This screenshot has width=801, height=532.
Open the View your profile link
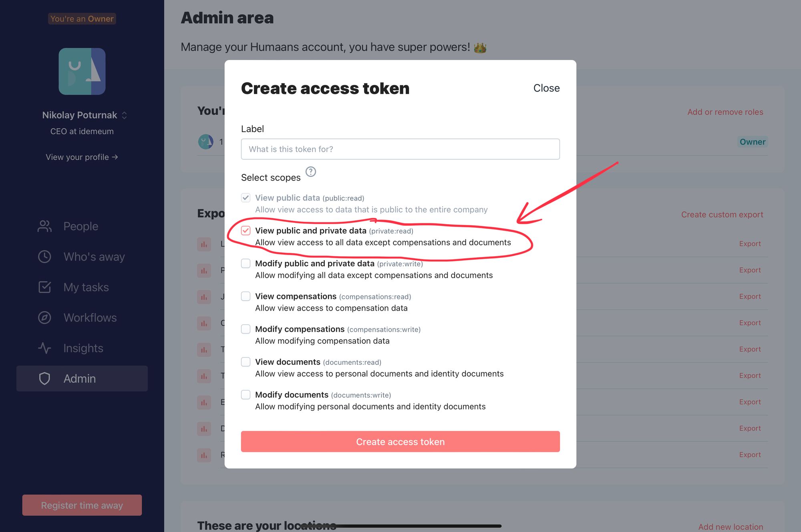pos(82,157)
